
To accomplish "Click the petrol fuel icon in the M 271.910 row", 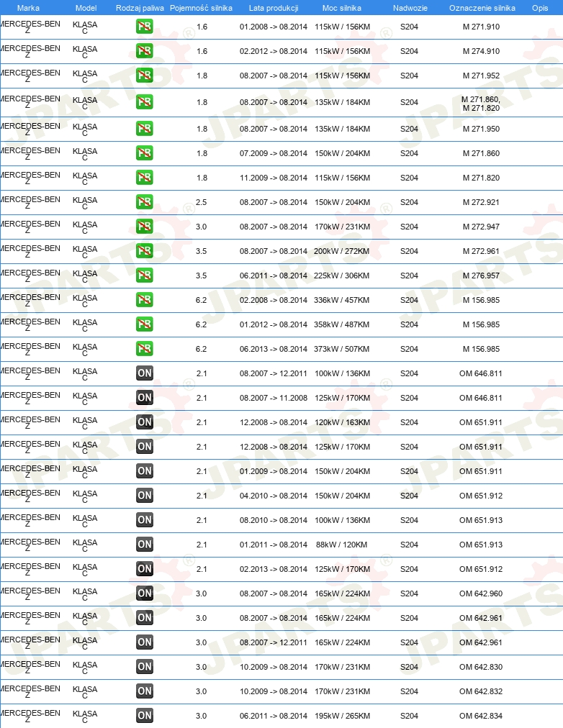I will click(145, 27).
